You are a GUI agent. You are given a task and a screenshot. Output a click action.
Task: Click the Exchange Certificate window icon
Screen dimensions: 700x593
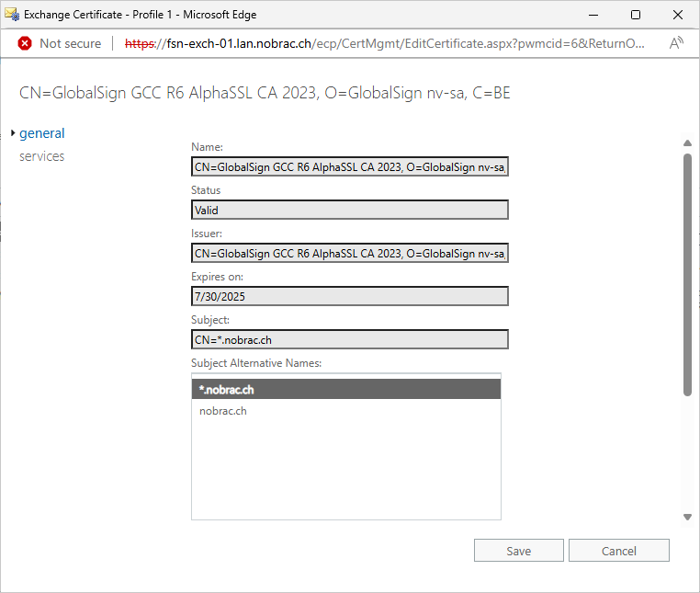pyautogui.click(x=12, y=15)
